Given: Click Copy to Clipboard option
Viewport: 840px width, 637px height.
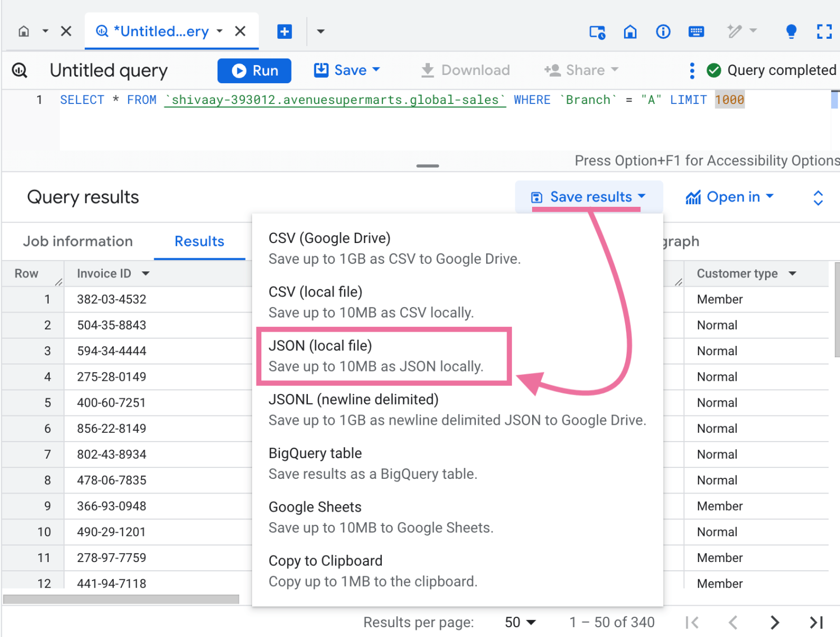Looking at the screenshot, I should (x=325, y=560).
